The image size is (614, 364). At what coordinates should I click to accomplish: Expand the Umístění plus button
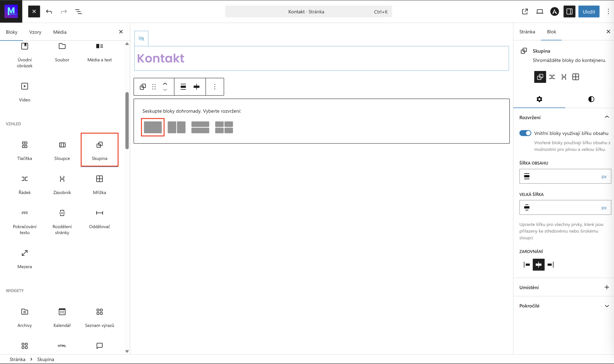[607, 287]
